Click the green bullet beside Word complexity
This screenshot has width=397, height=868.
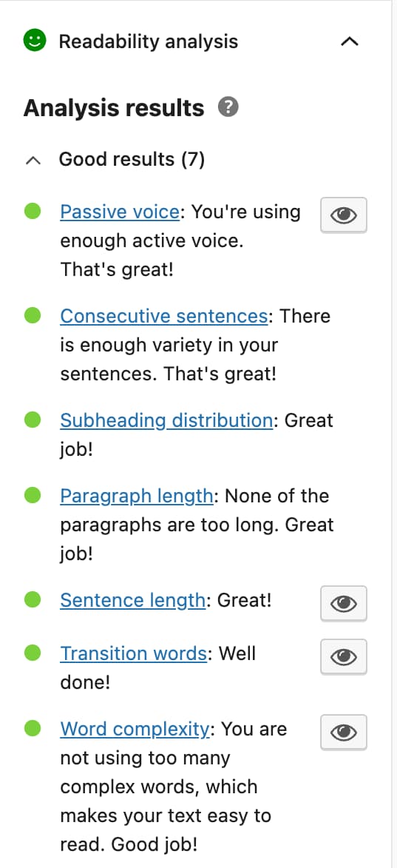coord(33,728)
